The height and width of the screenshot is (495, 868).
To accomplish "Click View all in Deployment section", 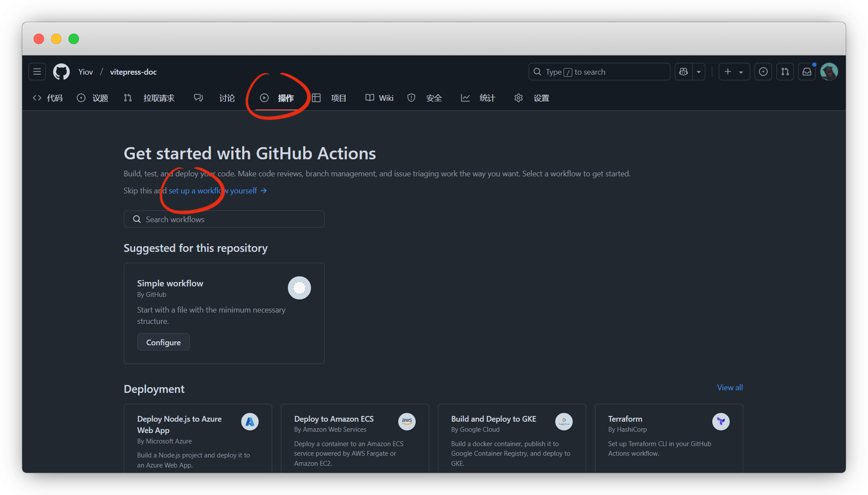I will tap(729, 387).
